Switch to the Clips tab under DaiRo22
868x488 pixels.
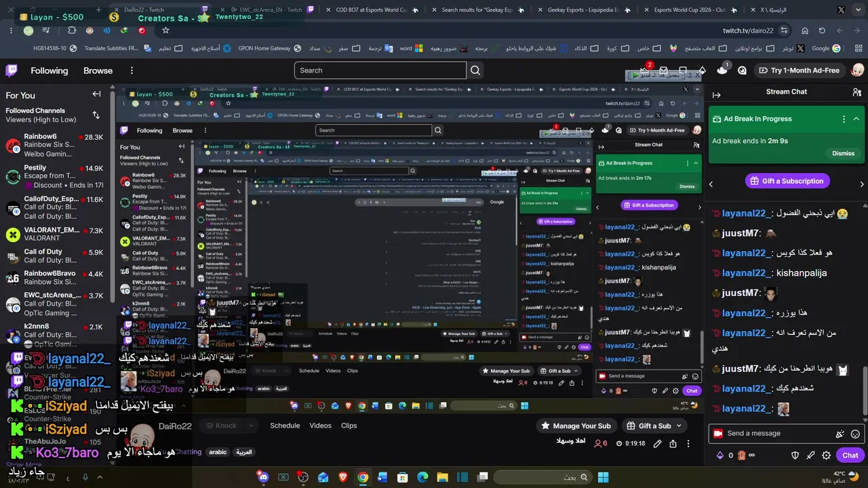(x=349, y=426)
